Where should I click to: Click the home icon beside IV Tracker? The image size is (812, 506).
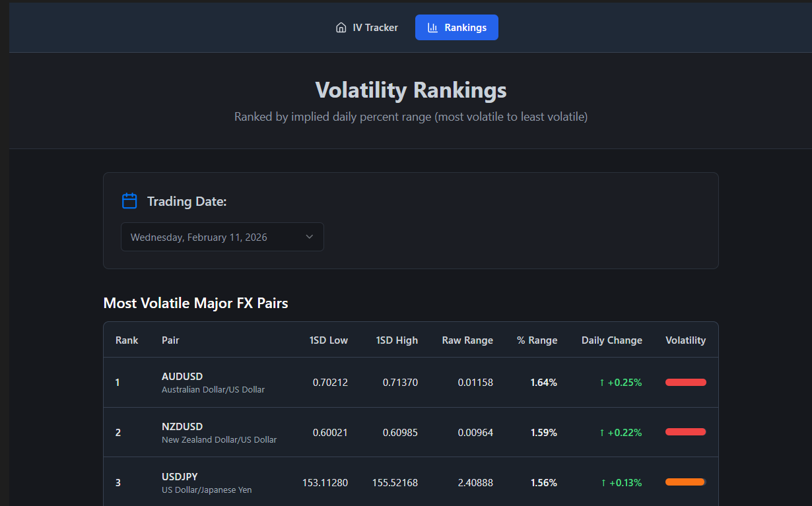[x=341, y=27]
